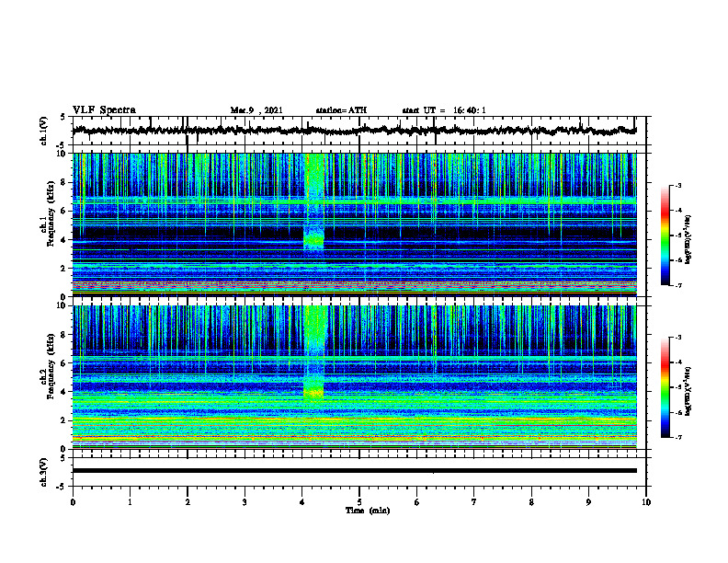Image resolution: width=728 pixels, height=563 pixels.
Task: Click the log(PSD) label beside ch.1 color bar
Action: click(688, 240)
